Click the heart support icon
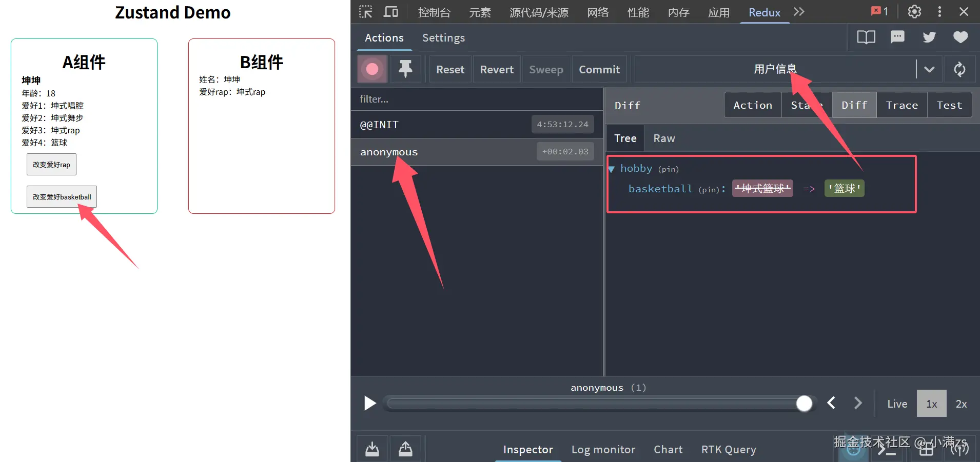 [961, 37]
